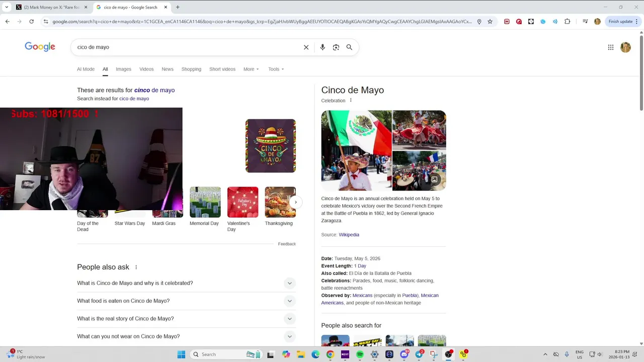Viewport: 644px width, 362px height.
Task: Click the '1 Day' event length link
Action: [360, 266]
